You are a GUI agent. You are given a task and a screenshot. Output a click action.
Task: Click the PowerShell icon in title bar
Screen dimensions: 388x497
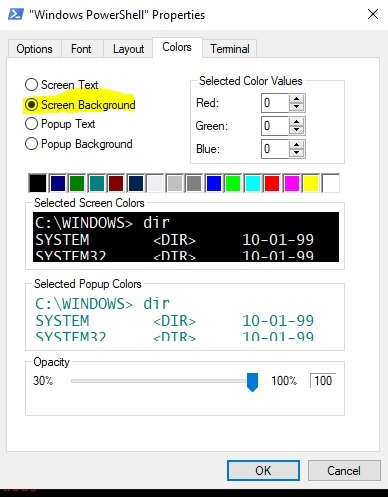tap(15, 14)
